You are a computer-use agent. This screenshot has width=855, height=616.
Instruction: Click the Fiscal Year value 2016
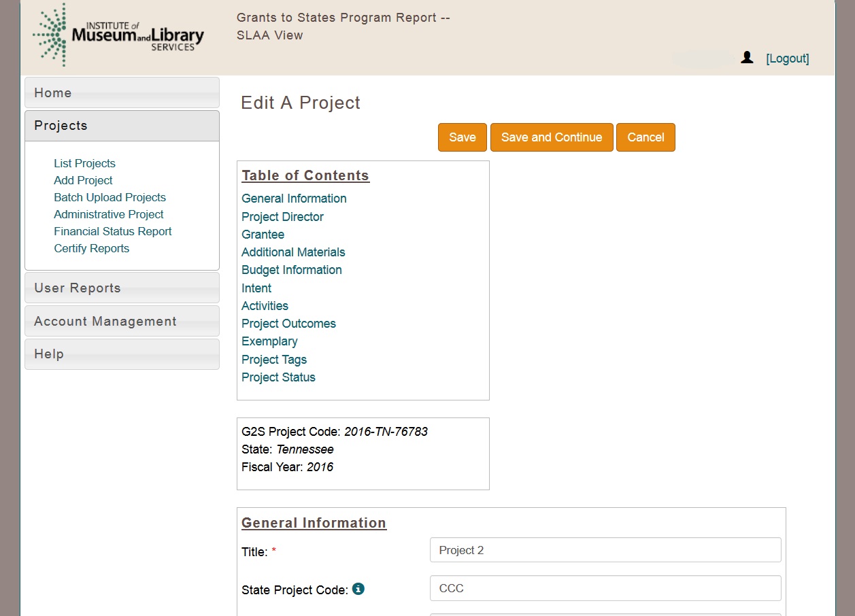coord(320,467)
